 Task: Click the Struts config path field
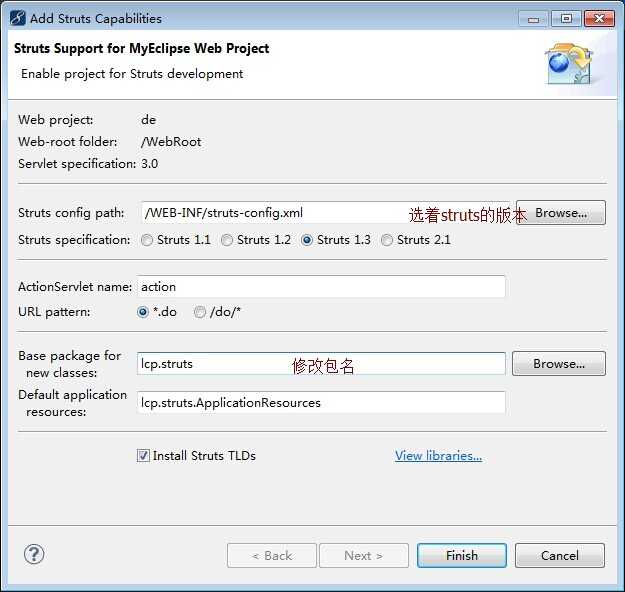[325, 213]
